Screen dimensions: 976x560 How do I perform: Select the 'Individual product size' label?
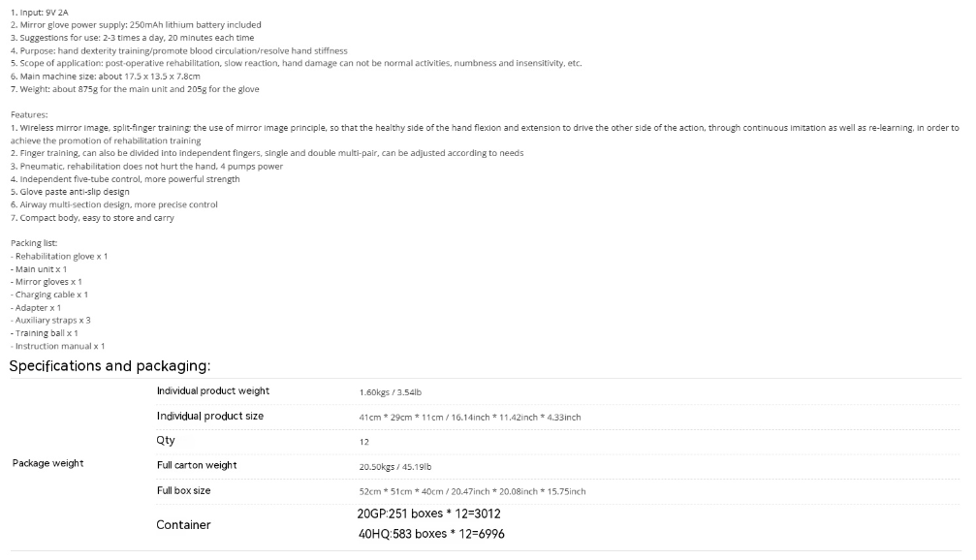pyautogui.click(x=209, y=416)
